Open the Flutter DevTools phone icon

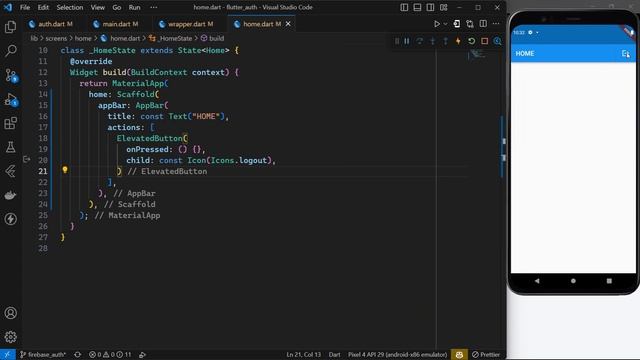click(x=457, y=24)
